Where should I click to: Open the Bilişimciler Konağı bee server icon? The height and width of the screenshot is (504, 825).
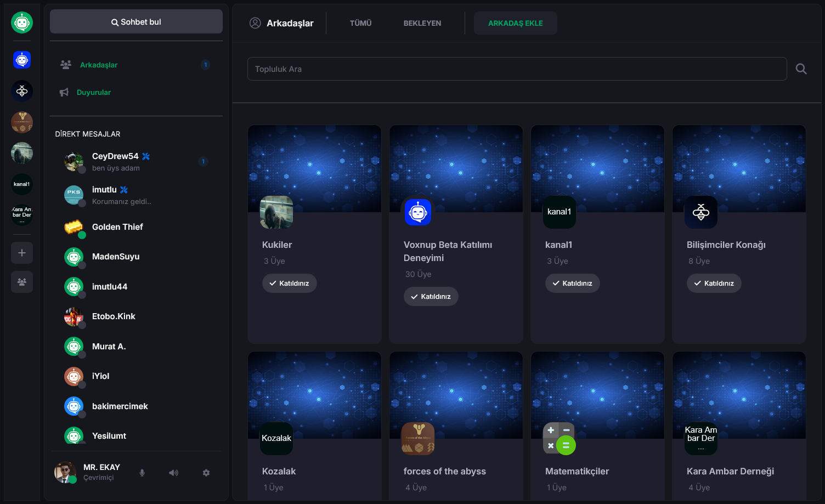(22, 91)
